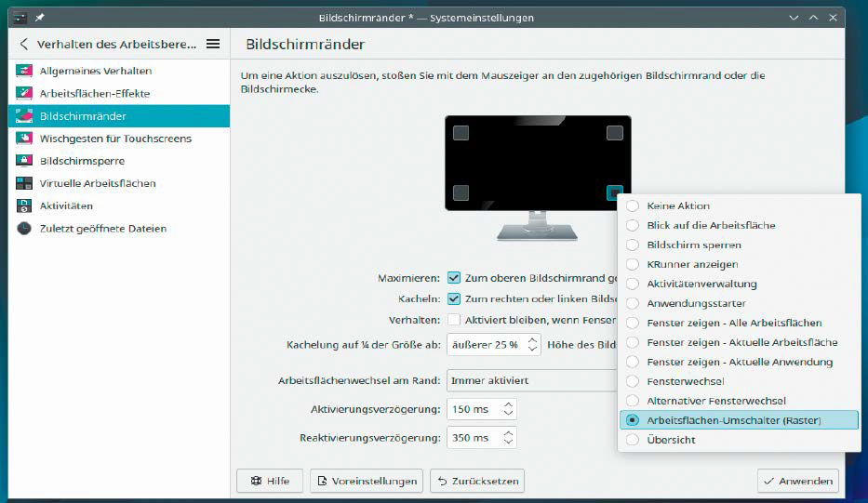Open Wischgesten für Touchscreens icon
868x503 pixels.
(24, 139)
